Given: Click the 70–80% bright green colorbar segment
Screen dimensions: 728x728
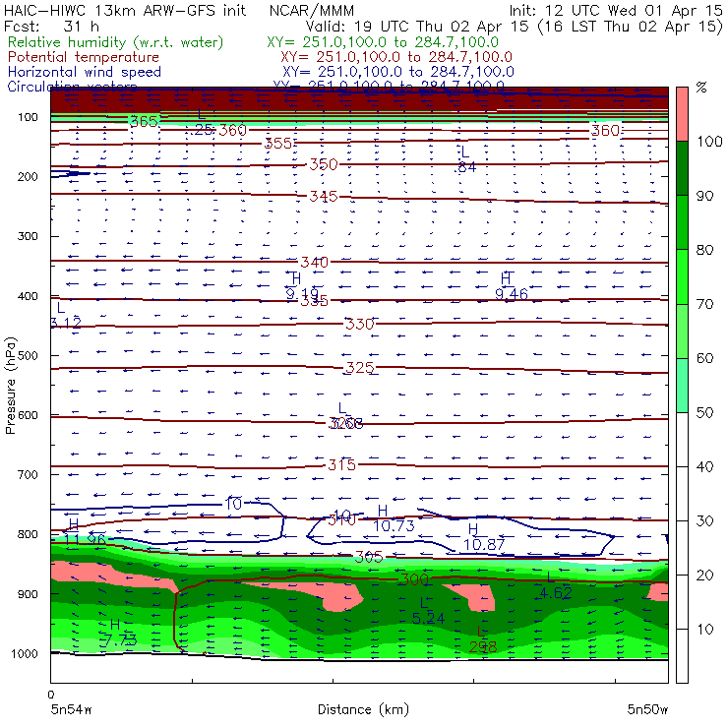Looking at the screenshot, I should (x=682, y=276).
